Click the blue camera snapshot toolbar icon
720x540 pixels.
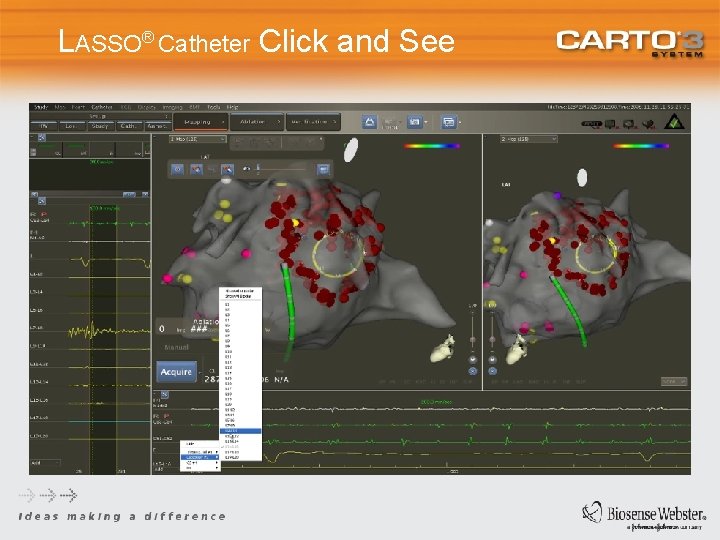click(x=414, y=122)
